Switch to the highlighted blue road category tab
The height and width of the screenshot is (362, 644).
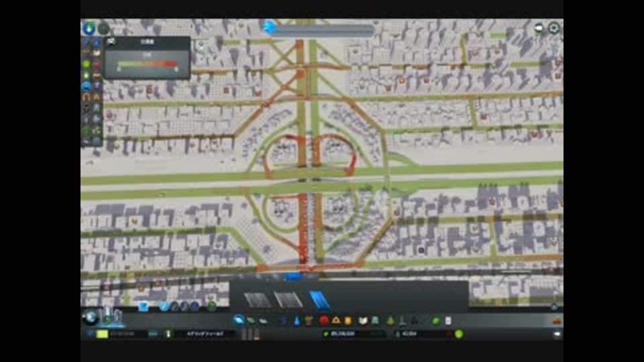tap(293, 276)
